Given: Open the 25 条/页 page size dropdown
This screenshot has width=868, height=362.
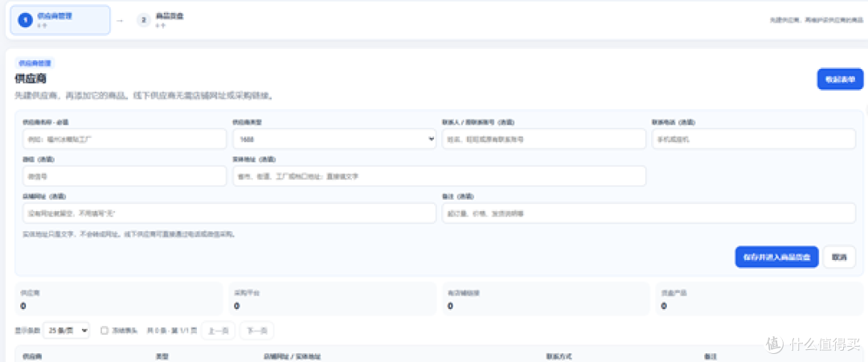Looking at the screenshot, I should (66, 331).
